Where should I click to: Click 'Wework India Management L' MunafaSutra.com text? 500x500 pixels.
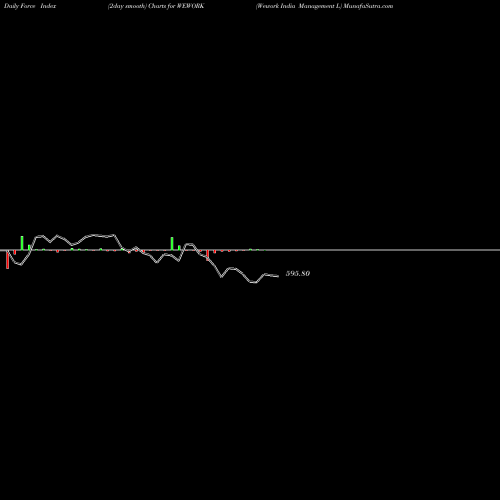click(324, 6)
